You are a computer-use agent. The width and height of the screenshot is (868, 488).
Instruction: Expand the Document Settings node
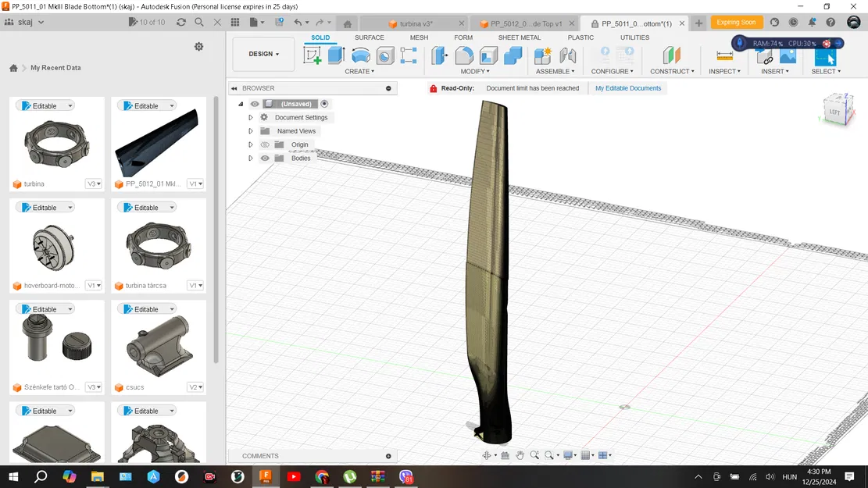click(x=250, y=117)
